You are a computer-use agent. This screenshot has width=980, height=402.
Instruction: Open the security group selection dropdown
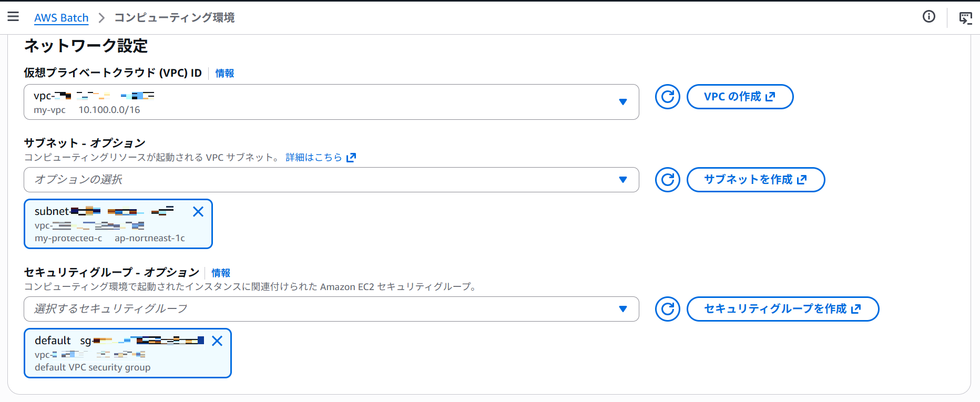[624, 310]
